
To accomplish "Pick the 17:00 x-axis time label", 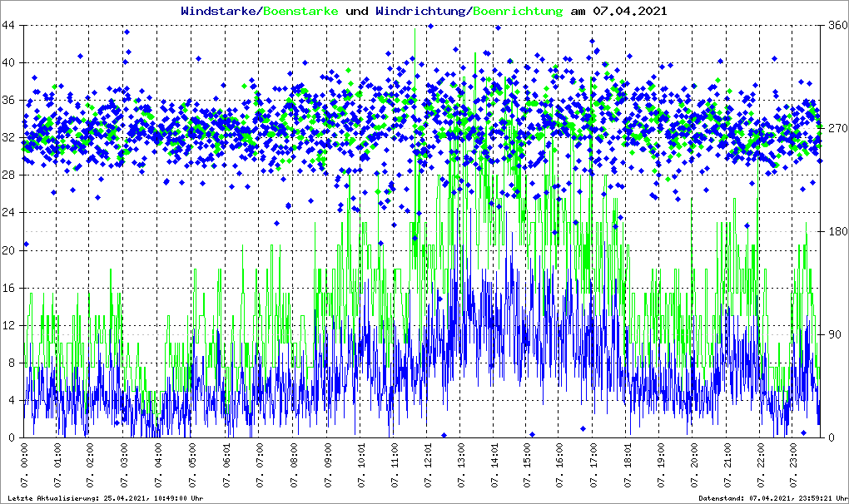I will 593,467.
